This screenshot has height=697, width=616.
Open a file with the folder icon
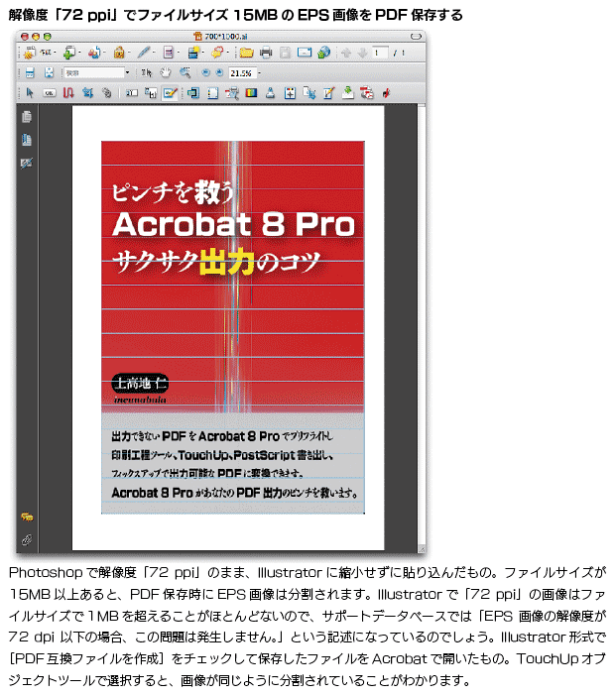coord(246,53)
